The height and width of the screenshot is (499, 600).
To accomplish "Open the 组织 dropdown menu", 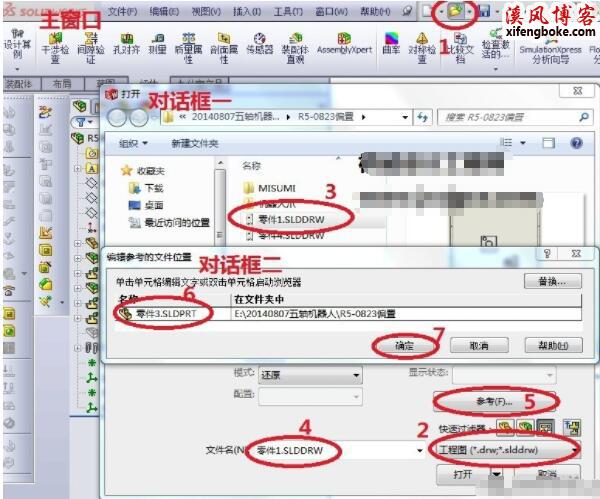I will (x=133, y=144).
